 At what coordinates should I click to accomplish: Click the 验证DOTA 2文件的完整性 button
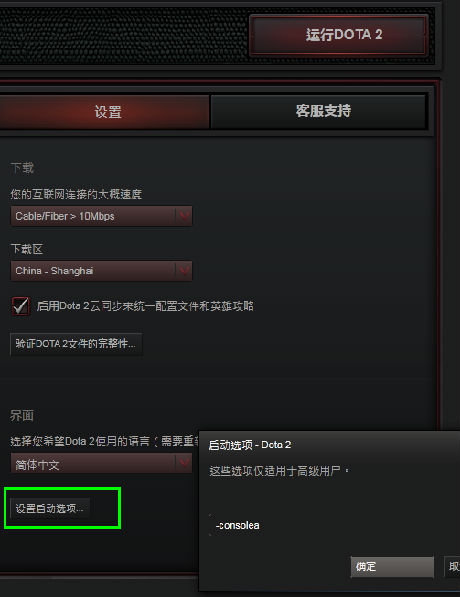pos(76,344)
